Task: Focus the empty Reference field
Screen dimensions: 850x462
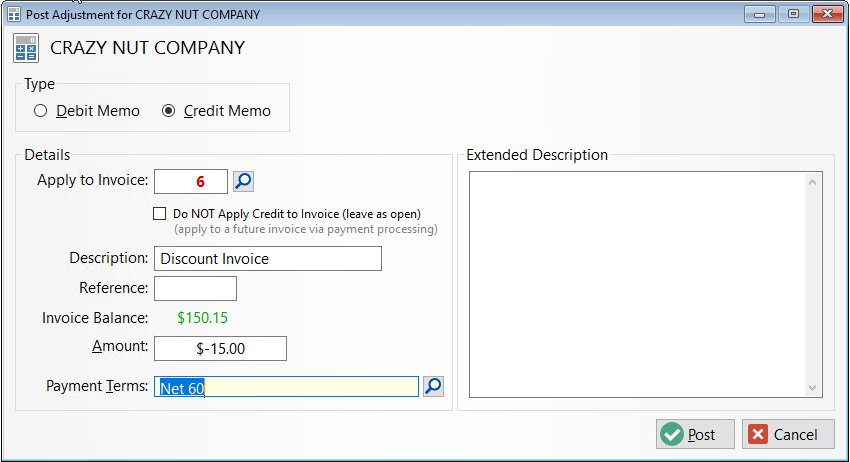Action: coord(195,288)
